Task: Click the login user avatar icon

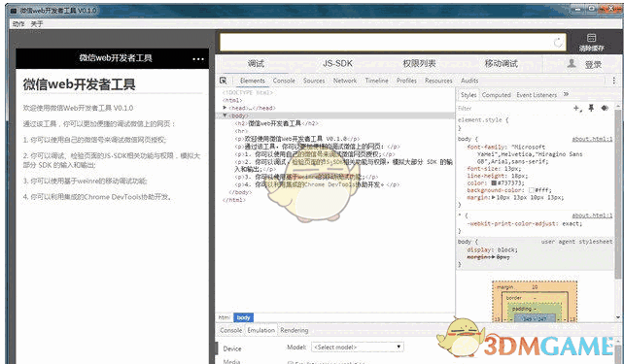Action: (x=572, y=63)
